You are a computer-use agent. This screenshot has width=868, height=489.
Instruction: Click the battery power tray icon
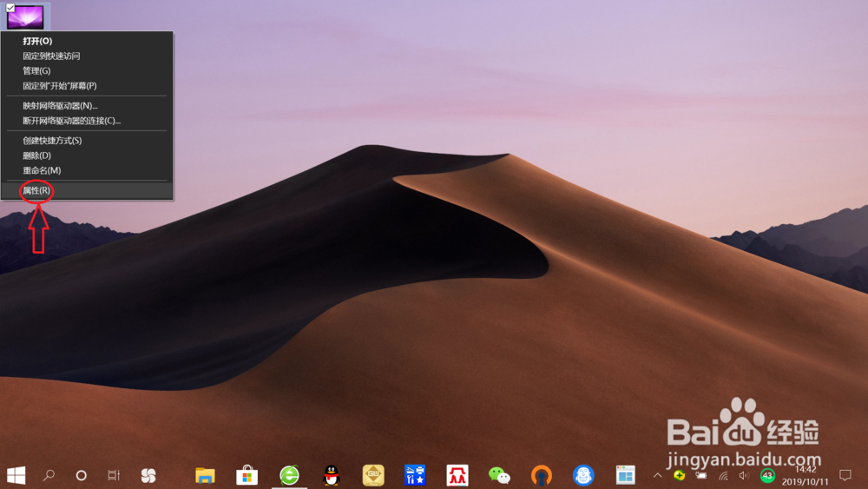701,475
